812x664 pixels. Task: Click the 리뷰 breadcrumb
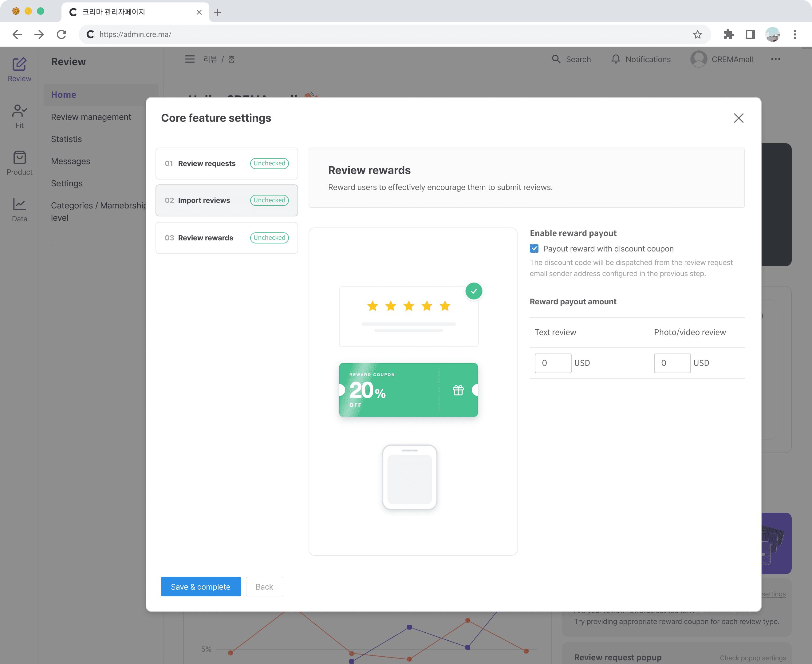210,59
